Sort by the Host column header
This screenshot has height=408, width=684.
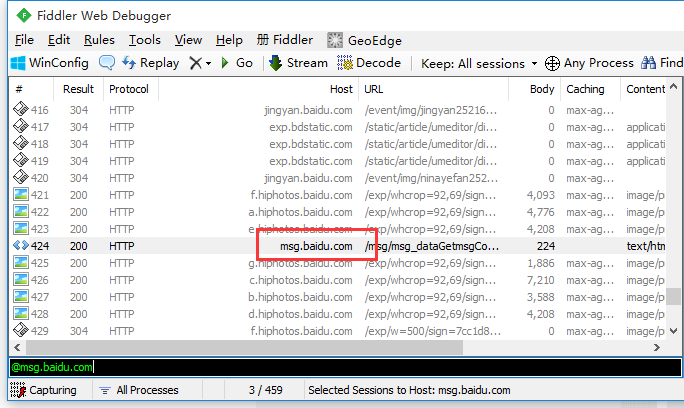click(x=258, y=89)
